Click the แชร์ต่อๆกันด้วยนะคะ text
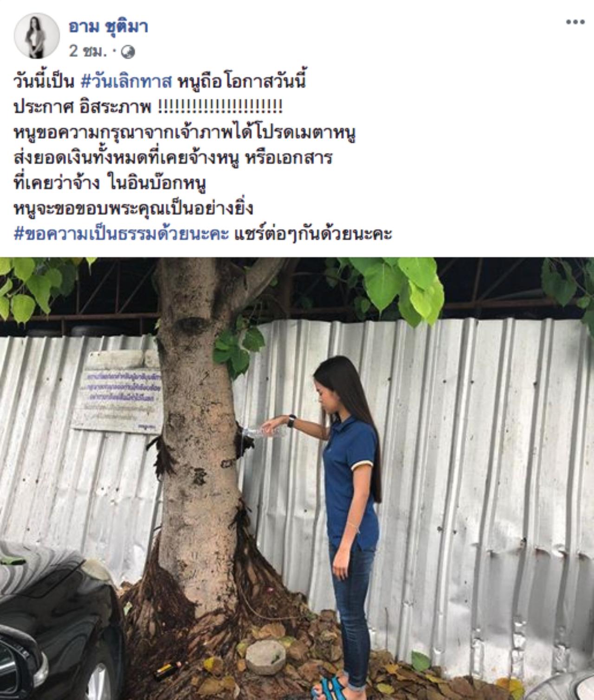 [x=313, y=233]
